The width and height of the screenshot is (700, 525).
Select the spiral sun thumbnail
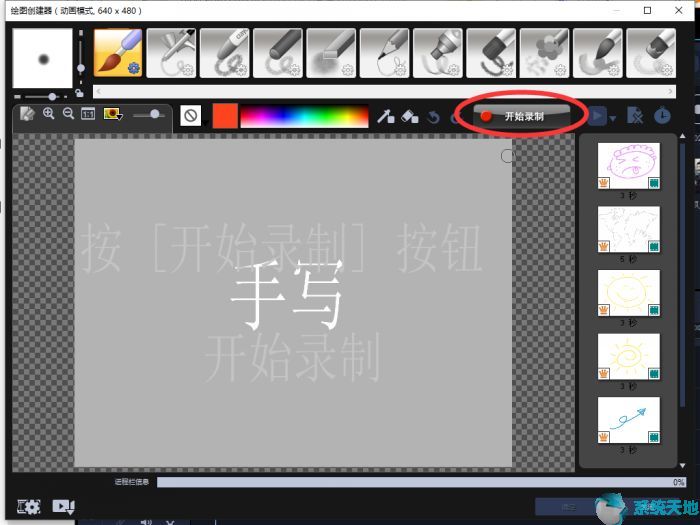(x=629, y=357)
